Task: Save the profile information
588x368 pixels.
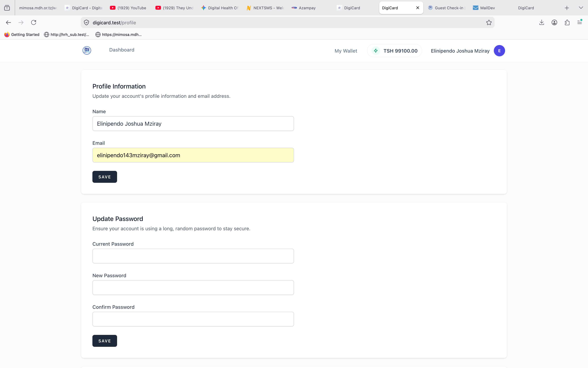Action: point(105,177)
